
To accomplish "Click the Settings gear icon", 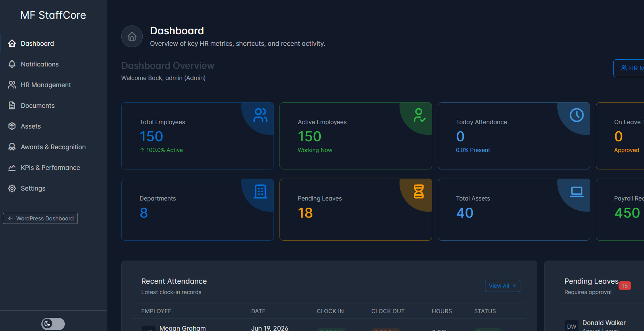I will pos(12,188).
